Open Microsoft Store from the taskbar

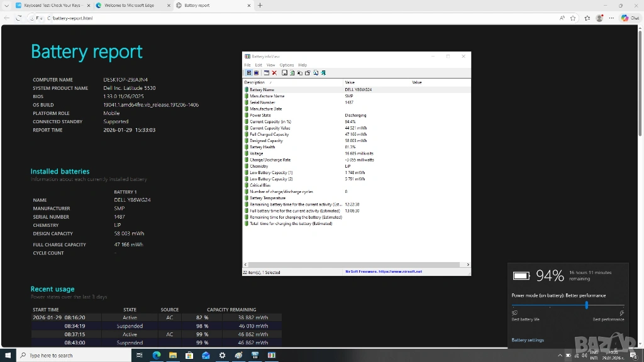coord(189,356)
